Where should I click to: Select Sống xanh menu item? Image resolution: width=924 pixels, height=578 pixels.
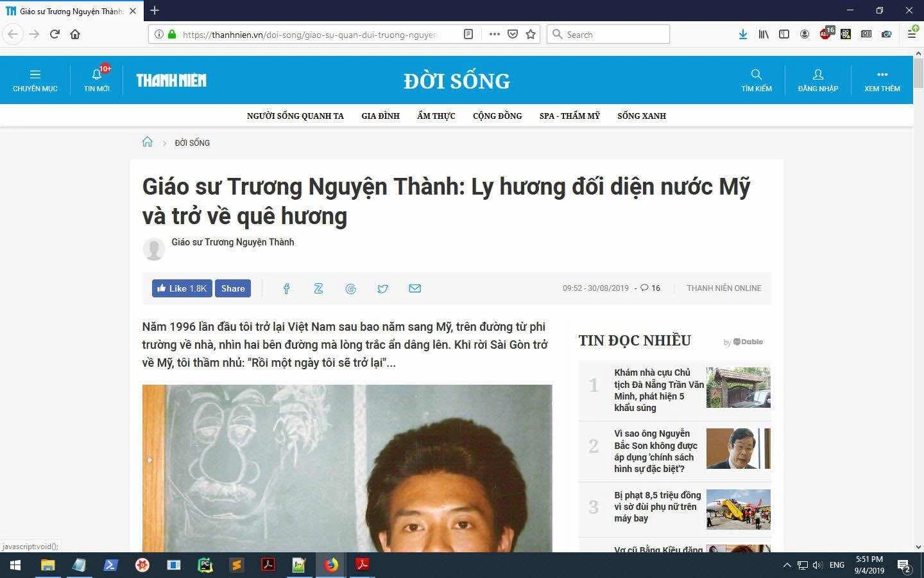tap(642, 116)
